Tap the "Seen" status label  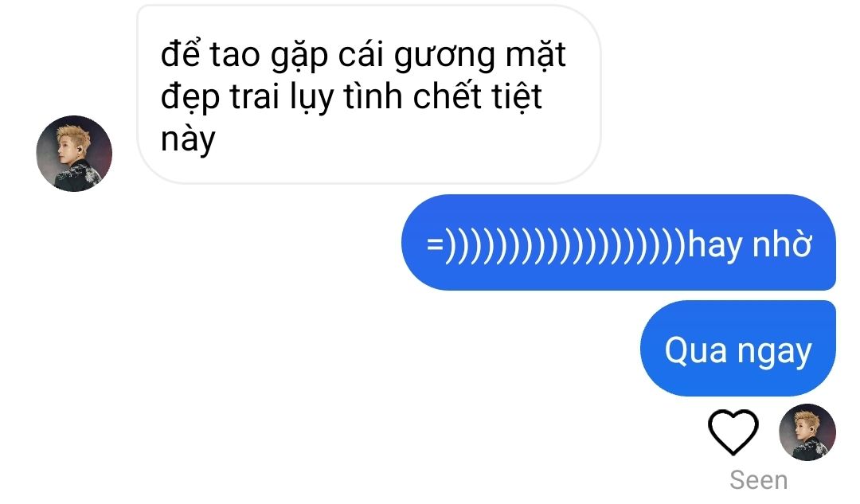(759, 480)
